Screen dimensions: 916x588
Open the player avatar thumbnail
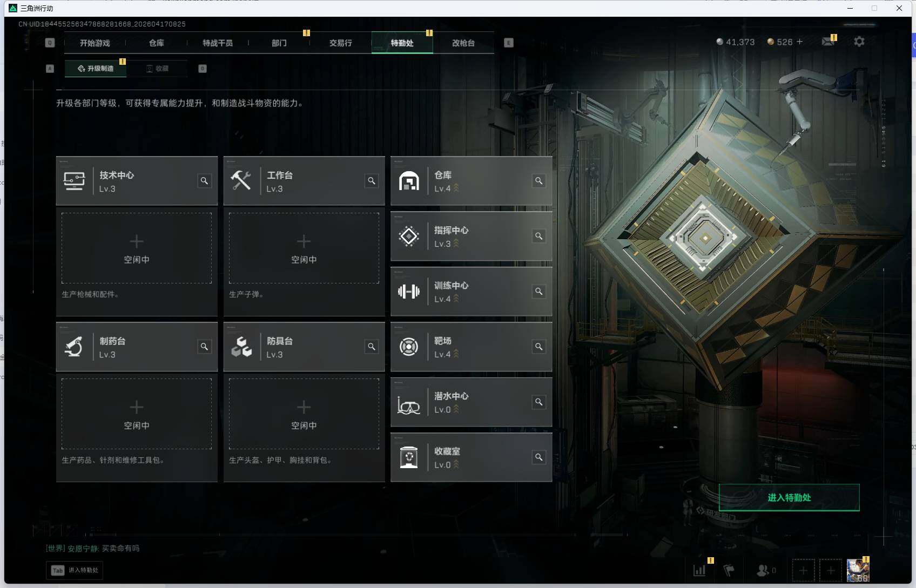click(x=858, y=570)
